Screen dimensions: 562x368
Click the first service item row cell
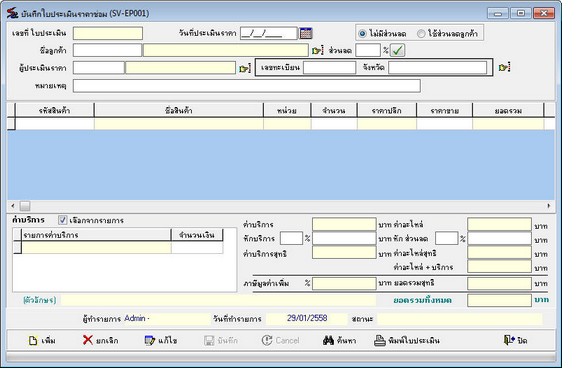click(x=96, y=248)
